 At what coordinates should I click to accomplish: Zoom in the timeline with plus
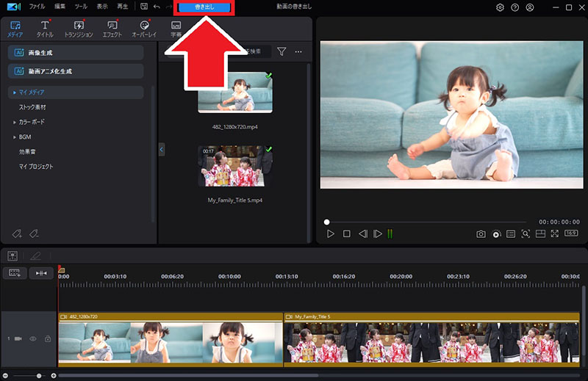(54, 375)
